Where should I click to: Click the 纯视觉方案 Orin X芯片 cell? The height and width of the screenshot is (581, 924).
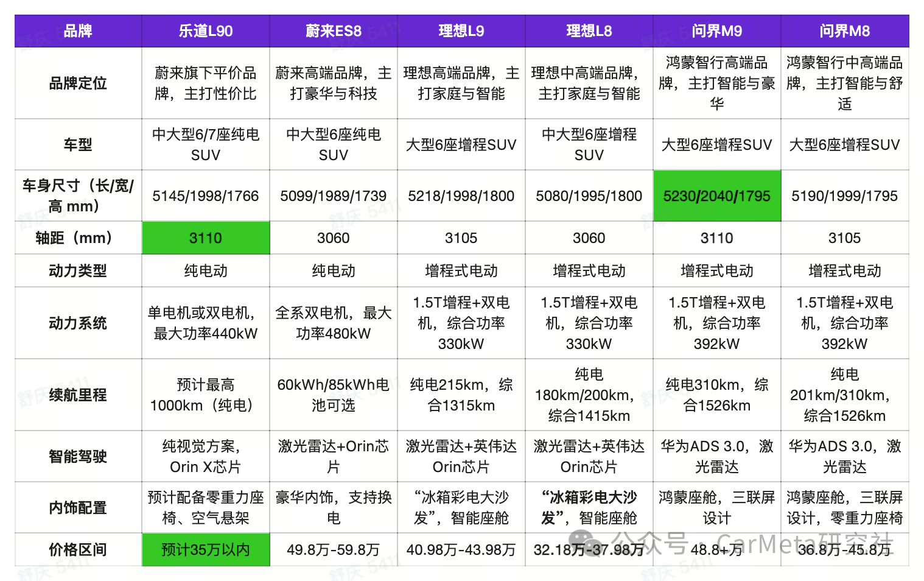pos(206,457)
